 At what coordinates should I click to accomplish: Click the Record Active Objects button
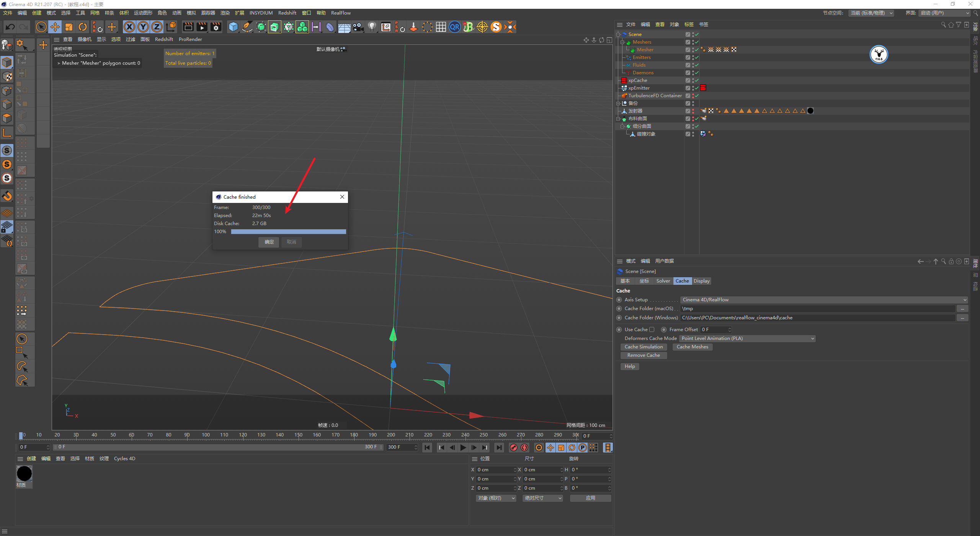pyautogui.click(x=514, y=447)
